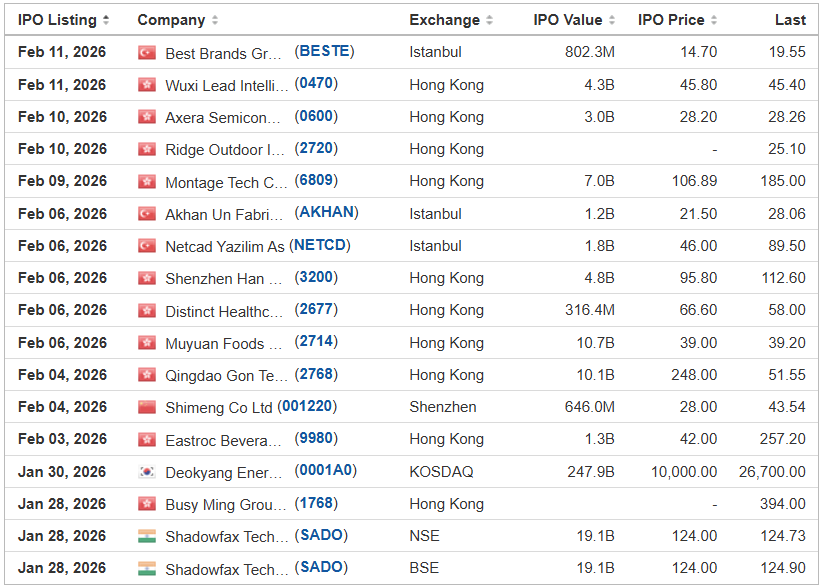
Task: Click the Last column header
Action: pos(790,20)
